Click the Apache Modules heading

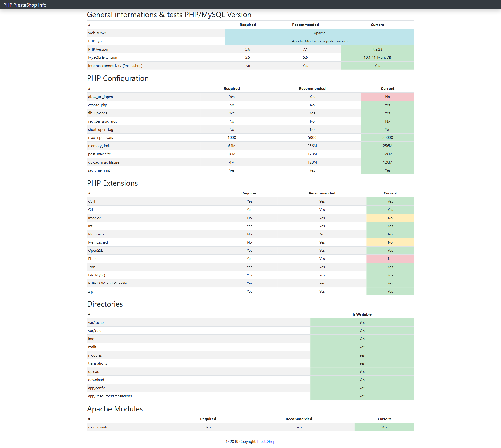(x=115, y=409)
